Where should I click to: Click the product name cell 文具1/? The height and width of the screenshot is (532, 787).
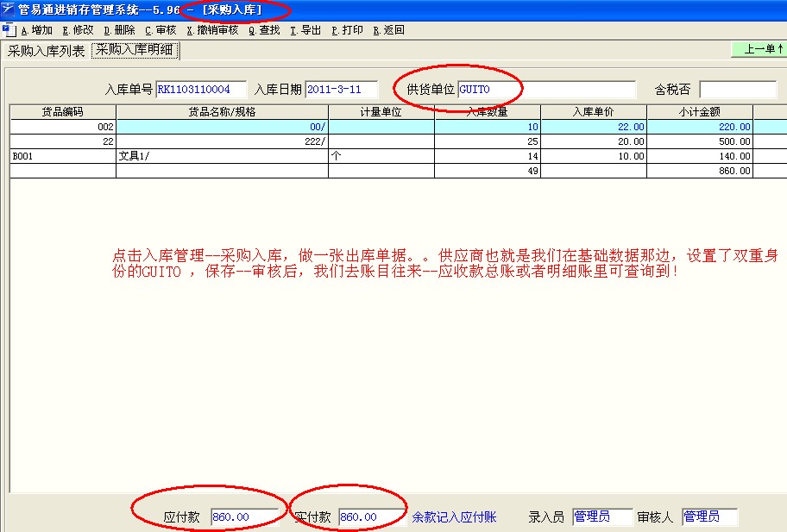222,156
